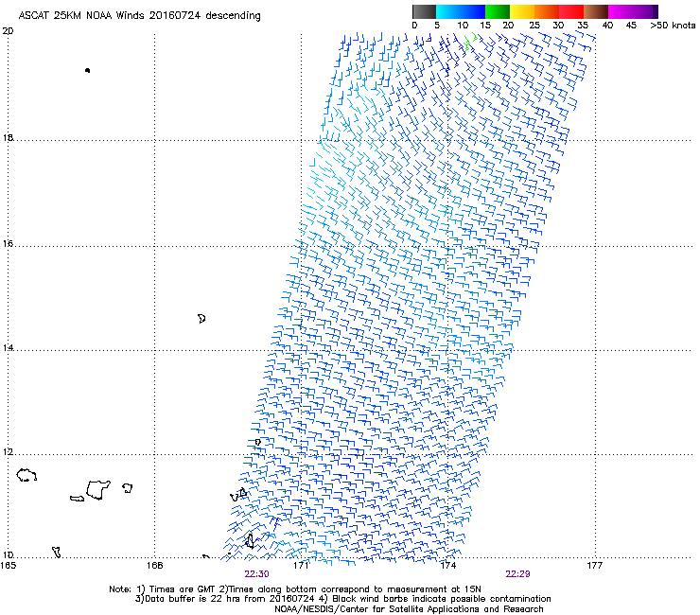Click the yellow 20-25 knots color swatch
The width and height of the screenshot is (700, 615).
(x=522, y=11)
